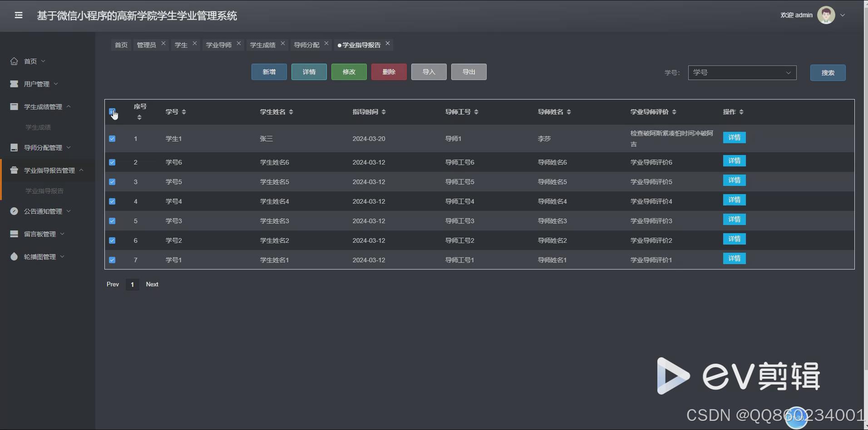Click the 导出 button

(469, 72)
